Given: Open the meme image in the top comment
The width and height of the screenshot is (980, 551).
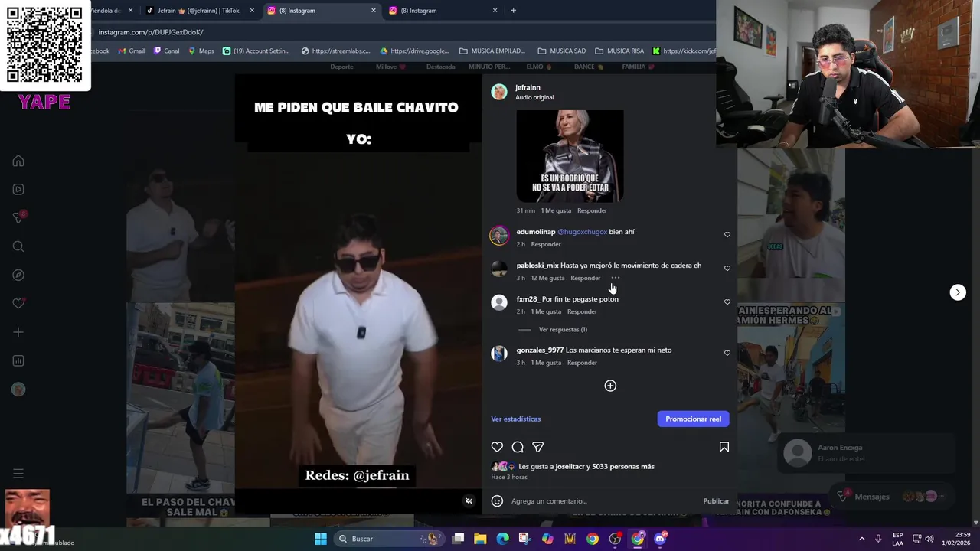Looking at the screenshot, I should pyautogui.click(x=570, y=156).
